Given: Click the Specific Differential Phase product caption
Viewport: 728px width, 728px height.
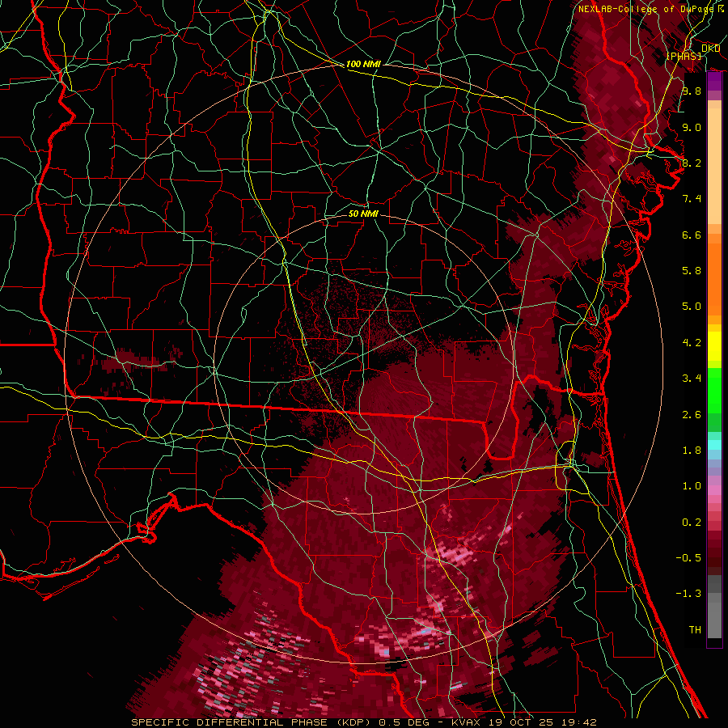Looking at the screenshot, I should [364, 722].
